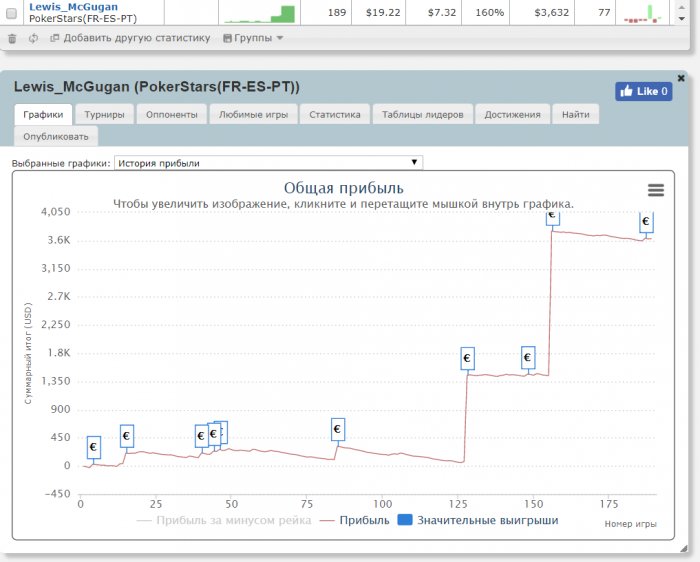Click the trash delete icon
The height and width of the screenshot is (562, 700).
point(12,39)
